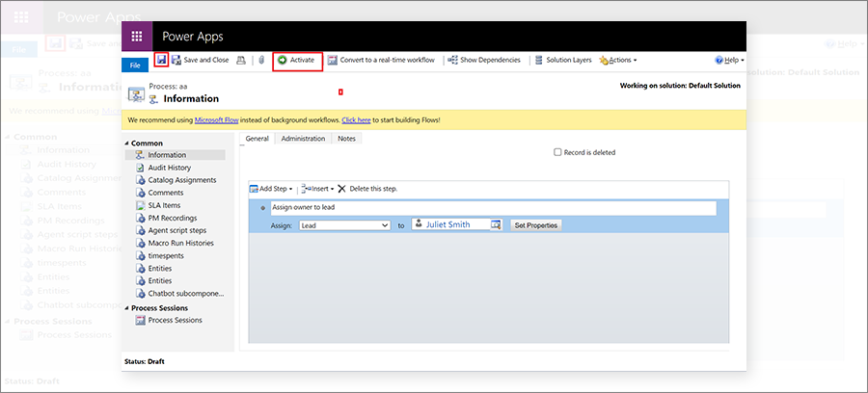Expand the Actions menu
This screenshot has height=393, width=868.
(618, 60)
